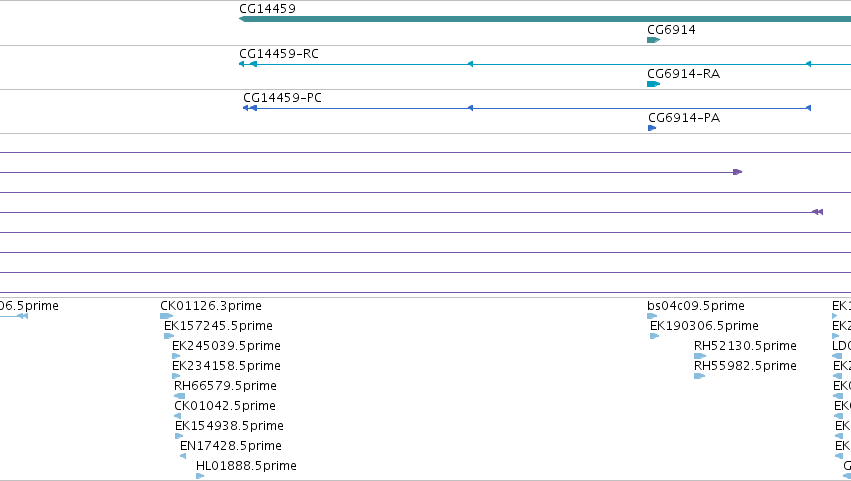Select the CG14459 gene bar
Image resolution: width=851 pixels, height=481 pixels.
coord(545,19)
